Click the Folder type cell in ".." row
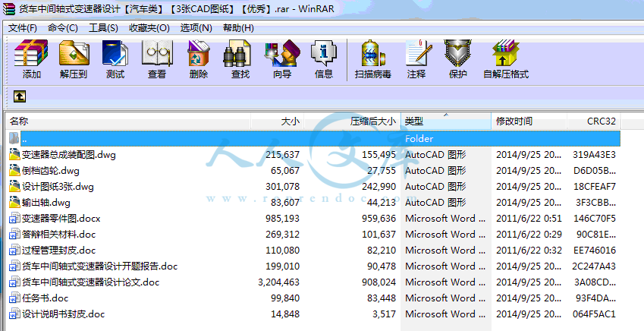Image resolution: width=644 pixels, height=331 pixels. [x=419, y=139]
